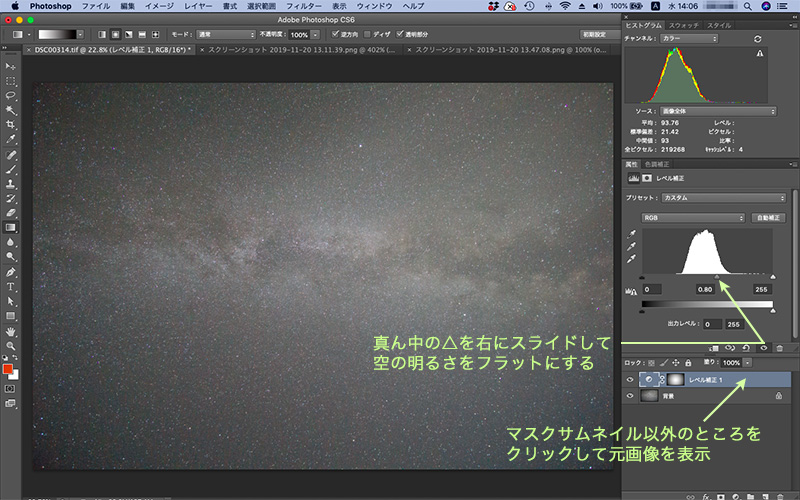Viewport: 800px width, 500px height.
Task: Switch to the 色調補正 panel tab
Action: tap(657, 164)
